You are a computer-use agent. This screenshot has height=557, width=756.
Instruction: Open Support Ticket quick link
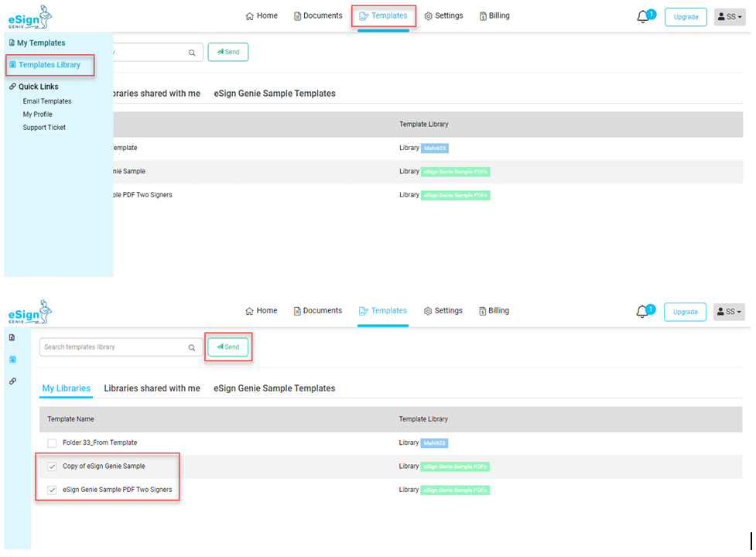pos(44,127)
